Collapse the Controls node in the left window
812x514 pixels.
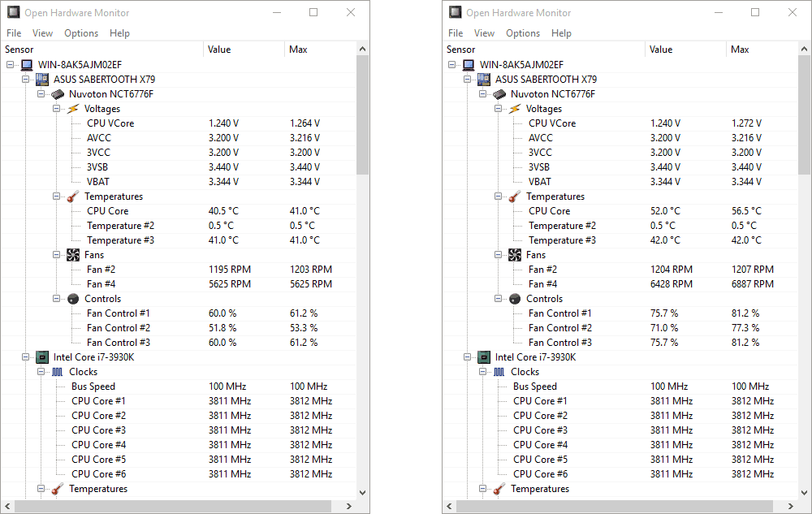57,299
